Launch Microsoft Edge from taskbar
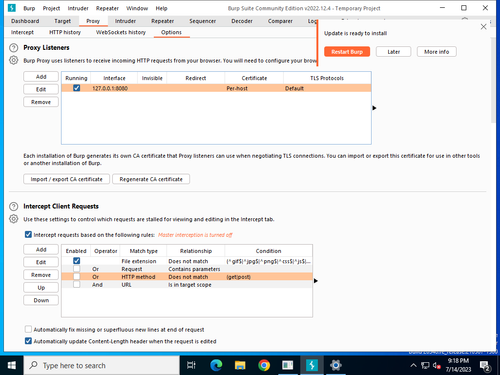The height and width of the screenshot is (375, 500). coord(216,365)
